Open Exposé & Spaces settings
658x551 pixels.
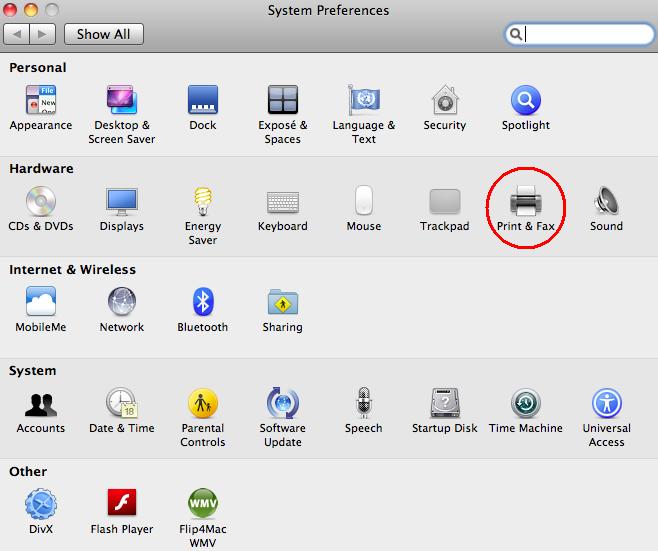point(283,101)
